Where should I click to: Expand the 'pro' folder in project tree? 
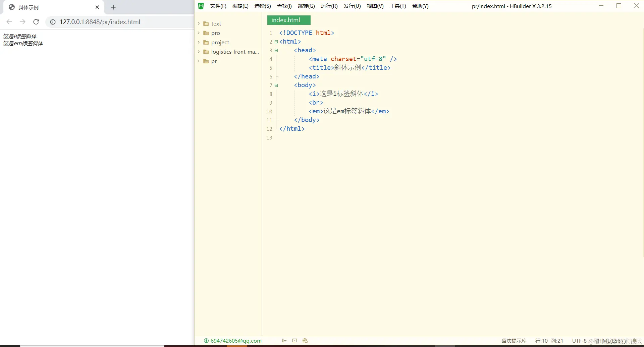pos(199,33)
